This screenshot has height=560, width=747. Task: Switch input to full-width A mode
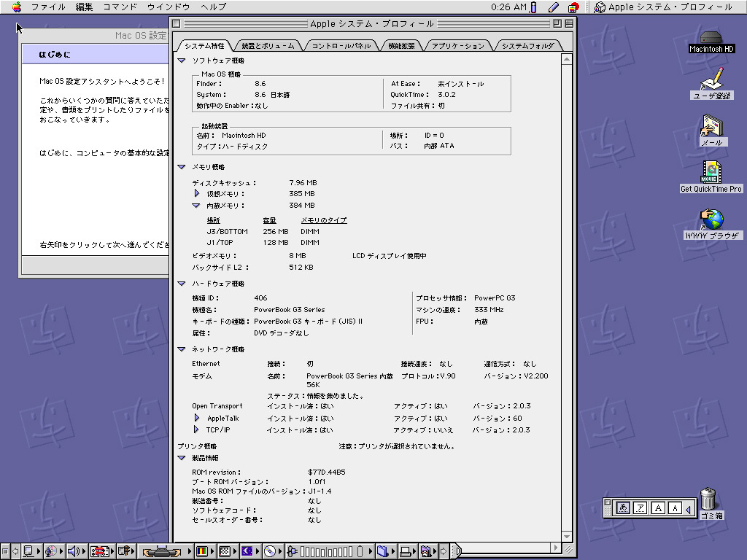(x=658, y=508)
